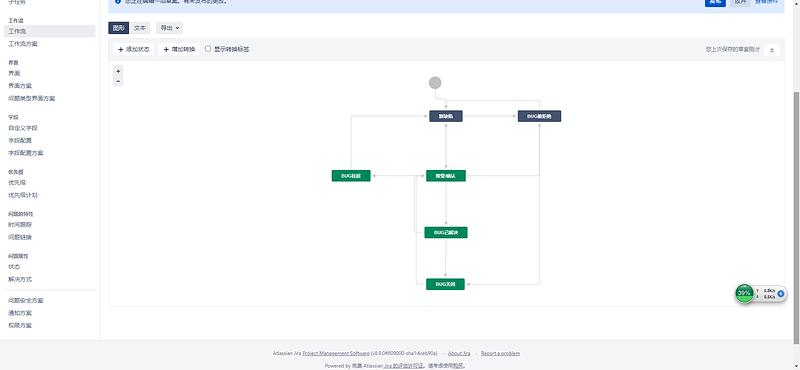Select the gray initial-state circle node

435,83
